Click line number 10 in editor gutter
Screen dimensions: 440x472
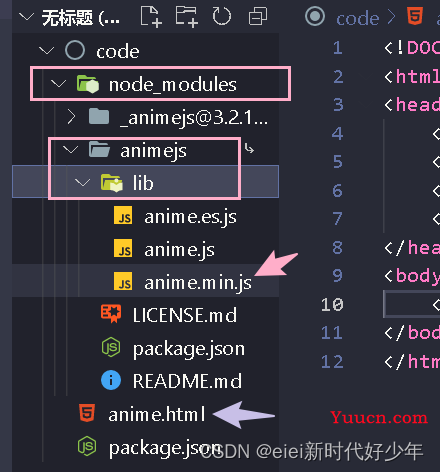332,304
